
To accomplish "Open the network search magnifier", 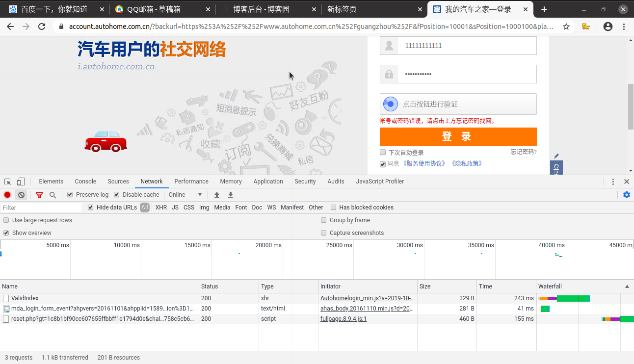I will 53,195.
